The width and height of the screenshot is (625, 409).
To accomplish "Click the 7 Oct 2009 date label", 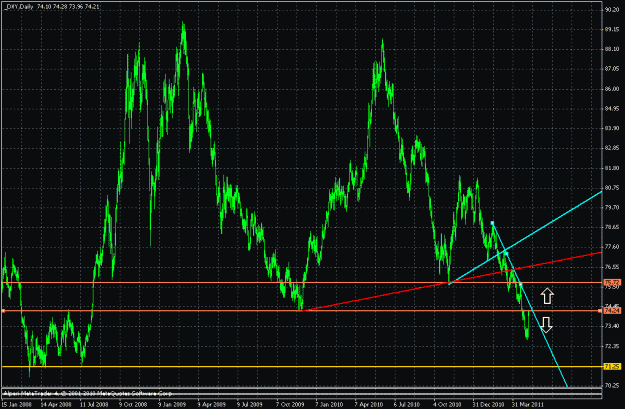I will pos(290,404).
